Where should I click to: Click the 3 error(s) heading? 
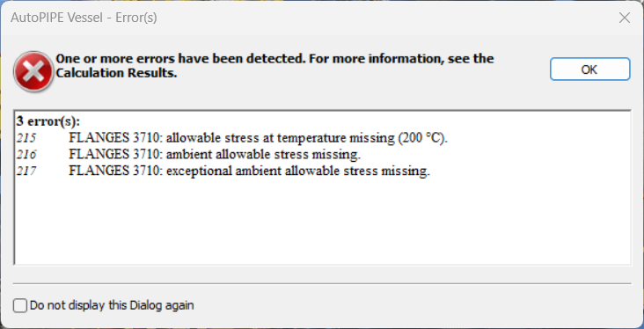[x=48, y=121]
